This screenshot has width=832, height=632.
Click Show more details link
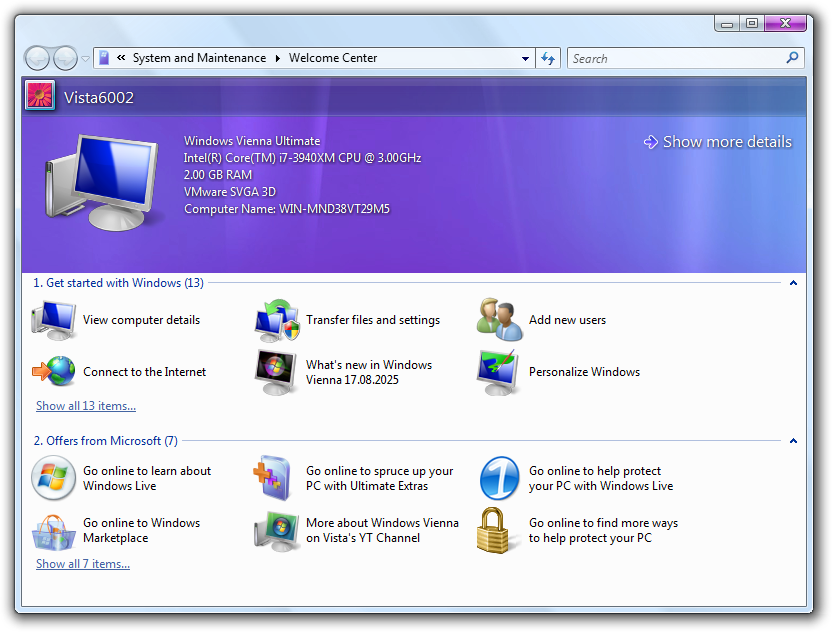pos(726,142)
